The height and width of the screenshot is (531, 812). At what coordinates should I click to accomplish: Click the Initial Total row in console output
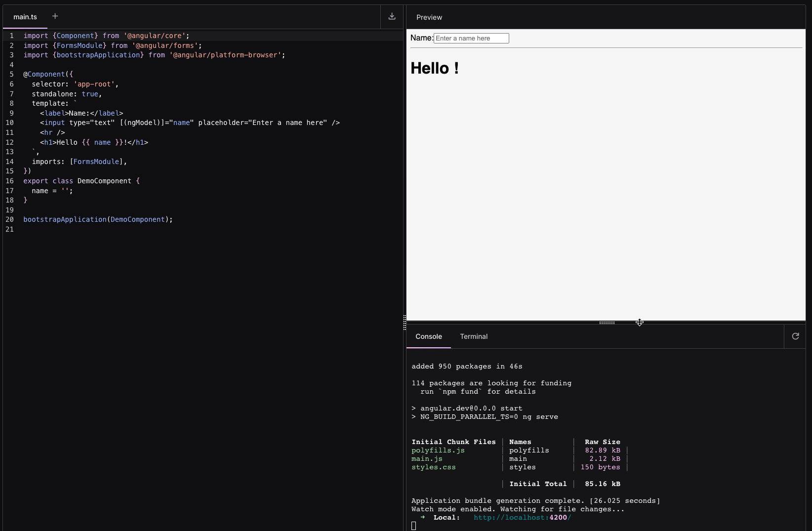[538, 484]
